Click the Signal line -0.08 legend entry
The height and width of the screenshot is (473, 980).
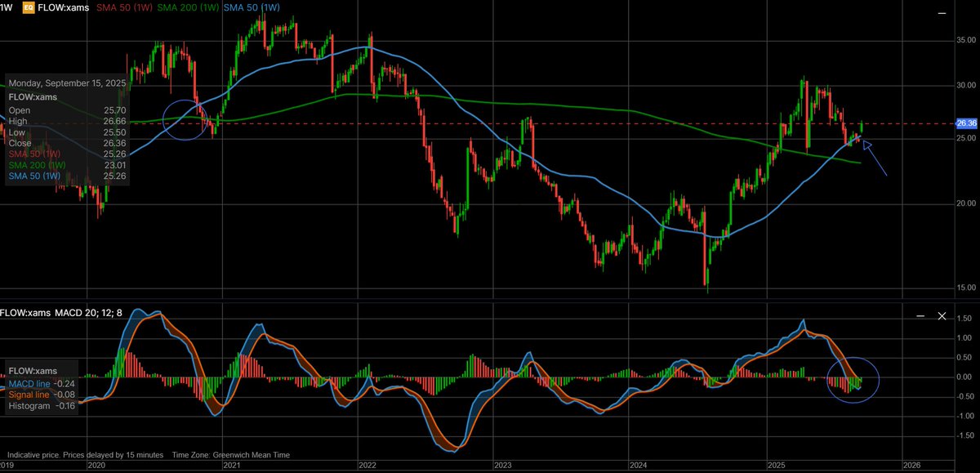pyautogui.click(x=42, y=395)
